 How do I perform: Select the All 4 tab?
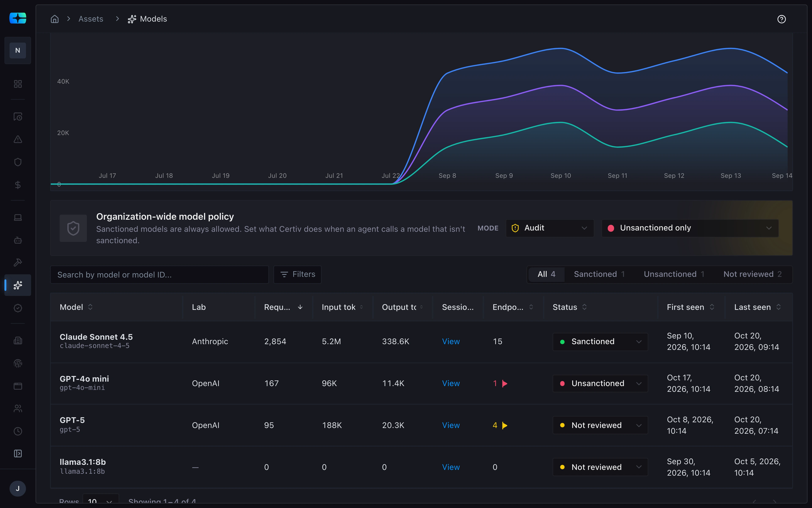click(546, 274)
